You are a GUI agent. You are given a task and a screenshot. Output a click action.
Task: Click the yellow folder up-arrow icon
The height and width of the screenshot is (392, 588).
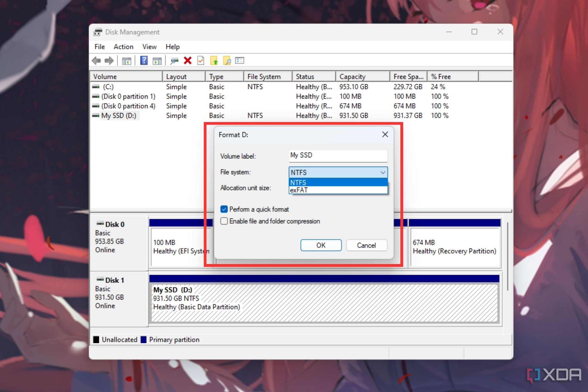click(x=214, y=60)
